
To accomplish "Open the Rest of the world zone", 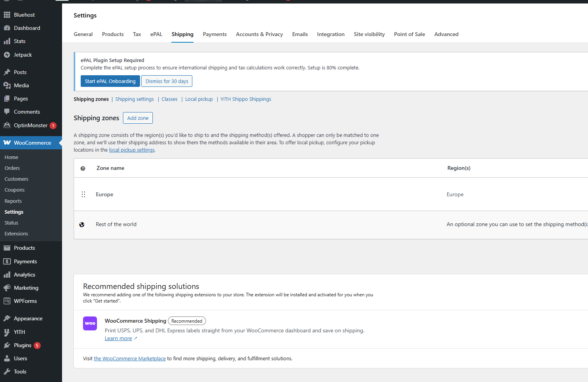I will click(116, 224).
